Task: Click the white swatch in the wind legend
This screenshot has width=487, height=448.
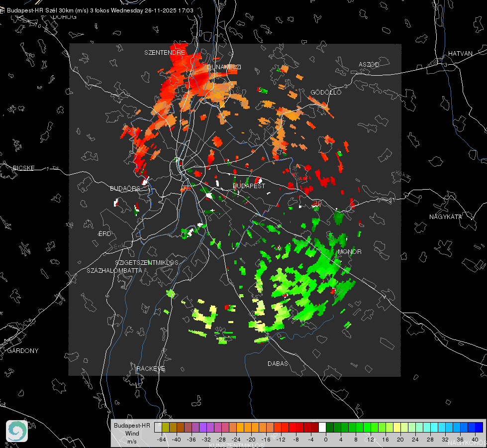Action: (x=322, y=428)
